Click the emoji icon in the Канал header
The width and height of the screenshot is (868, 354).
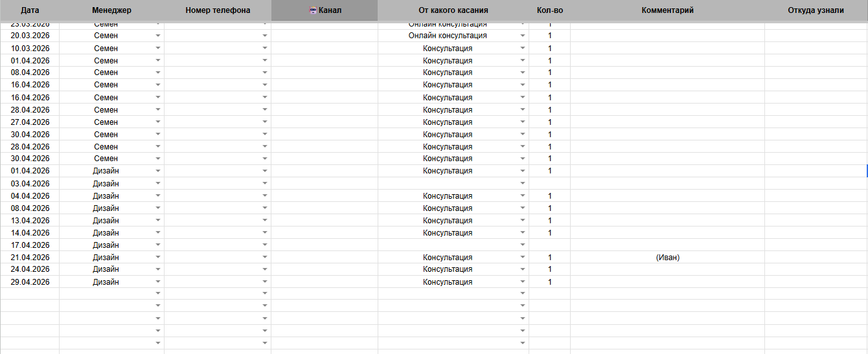point(313,10)
